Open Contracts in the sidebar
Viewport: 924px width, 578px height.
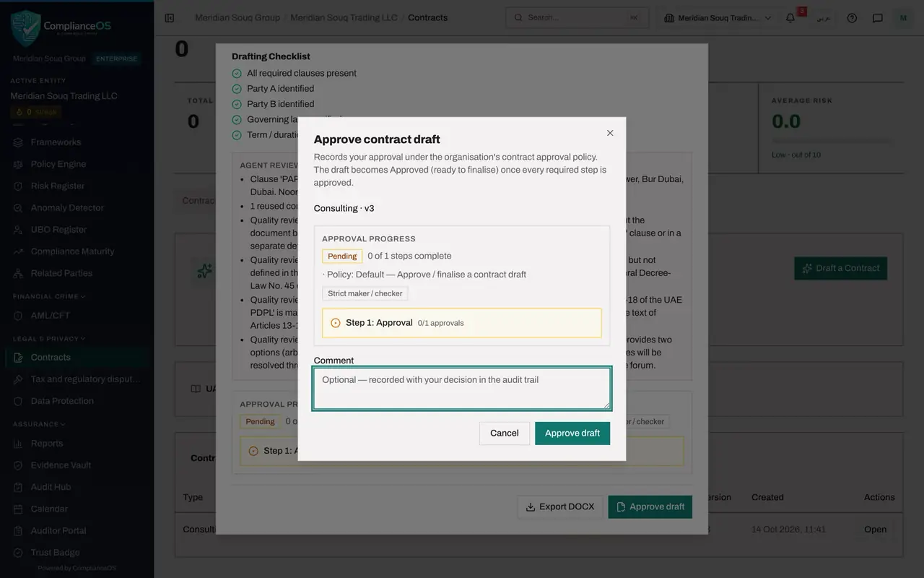(x=77, y=358)
